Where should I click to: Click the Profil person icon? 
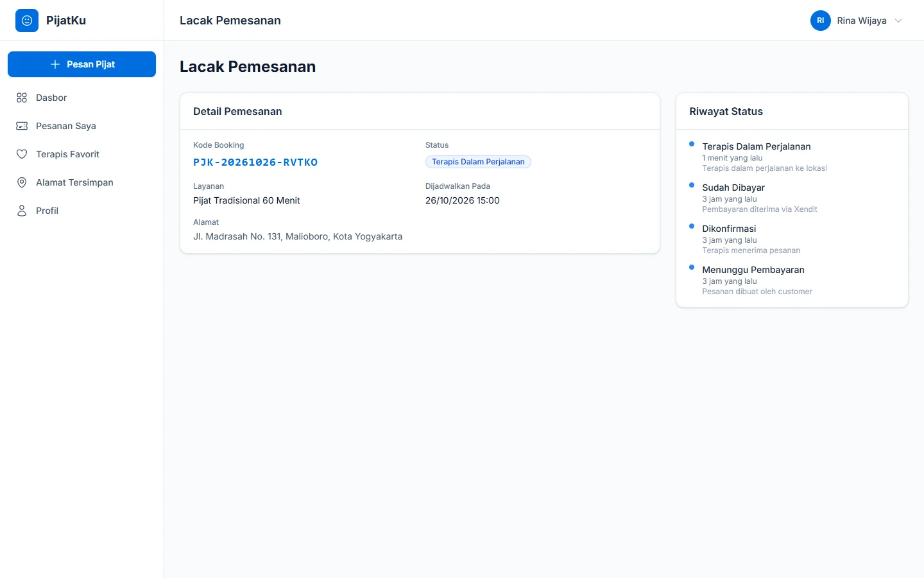coord(22,211)
